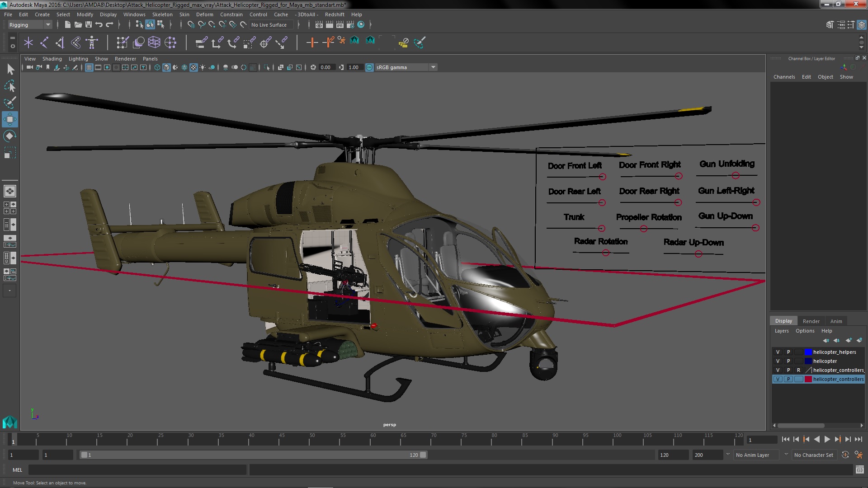Select the Move tool in the toolbox

pos(9,119)
